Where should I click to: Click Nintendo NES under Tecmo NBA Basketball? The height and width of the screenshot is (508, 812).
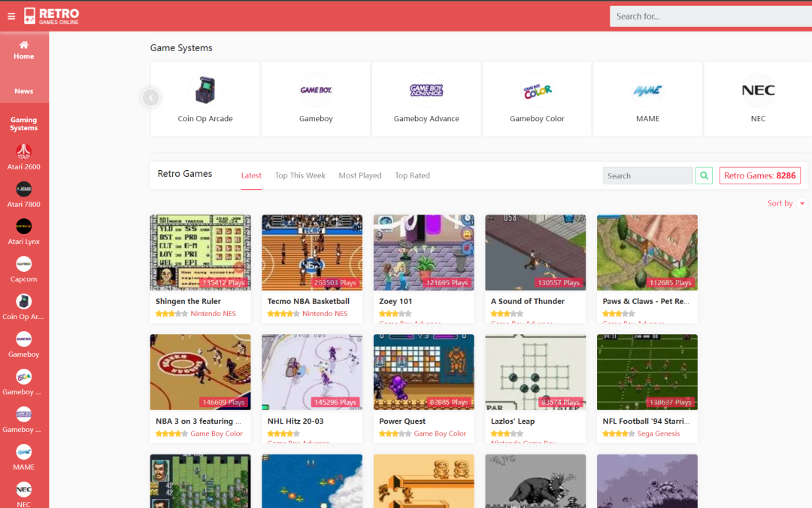pyautogui.click(x=325, y=314)
